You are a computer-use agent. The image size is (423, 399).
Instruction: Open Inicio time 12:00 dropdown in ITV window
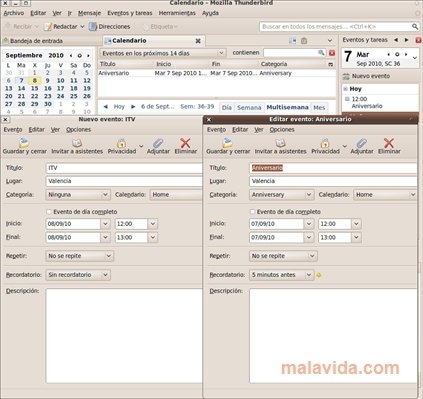pyautogui.click(x=153, y=224)
